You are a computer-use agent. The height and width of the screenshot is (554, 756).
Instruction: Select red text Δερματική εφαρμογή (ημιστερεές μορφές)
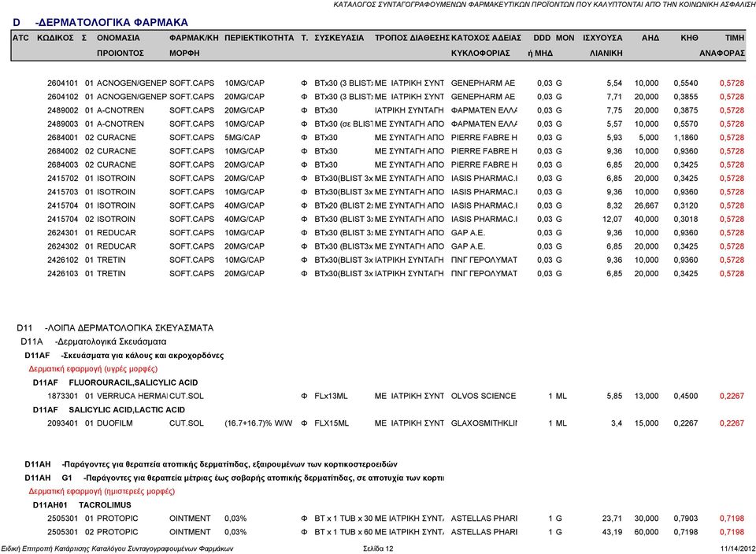point(102,491)
